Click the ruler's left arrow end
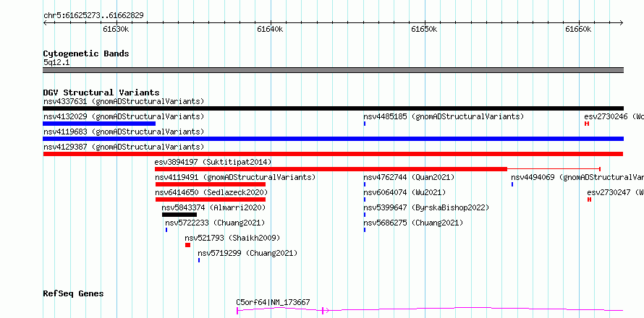 click(45, 22)
